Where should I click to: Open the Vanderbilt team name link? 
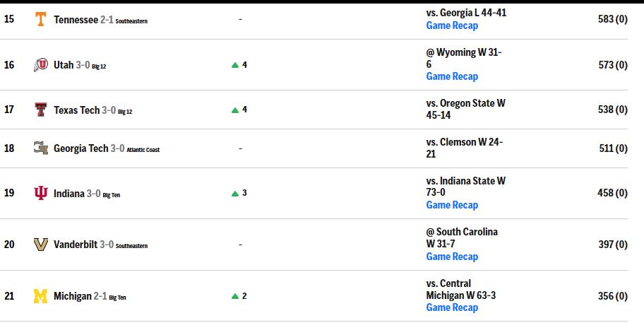click(x=76, y=245)
